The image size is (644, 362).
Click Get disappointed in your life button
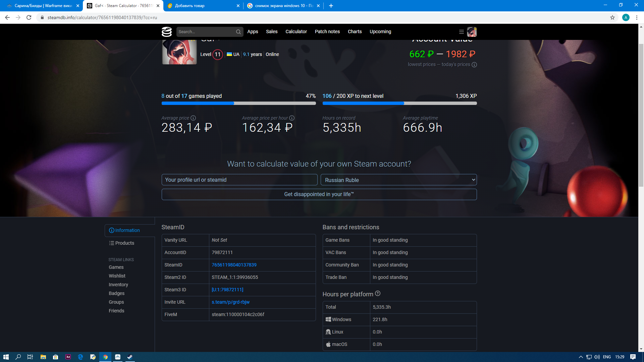point(319,194)
